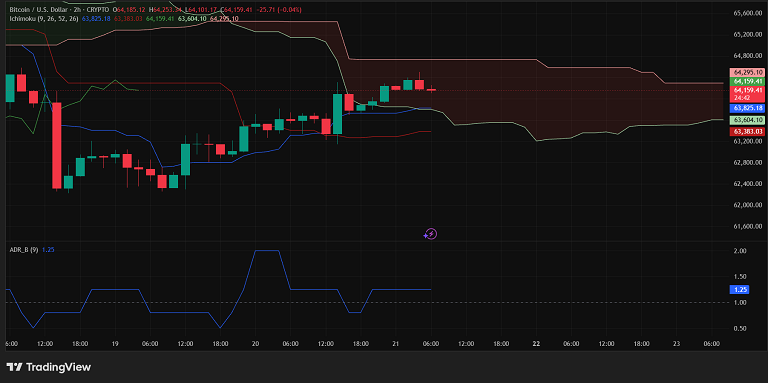Viewport: 768px width, 383px height.
Task: Click the green 64,159.41 price-axis tag
Action: (747, 81)
